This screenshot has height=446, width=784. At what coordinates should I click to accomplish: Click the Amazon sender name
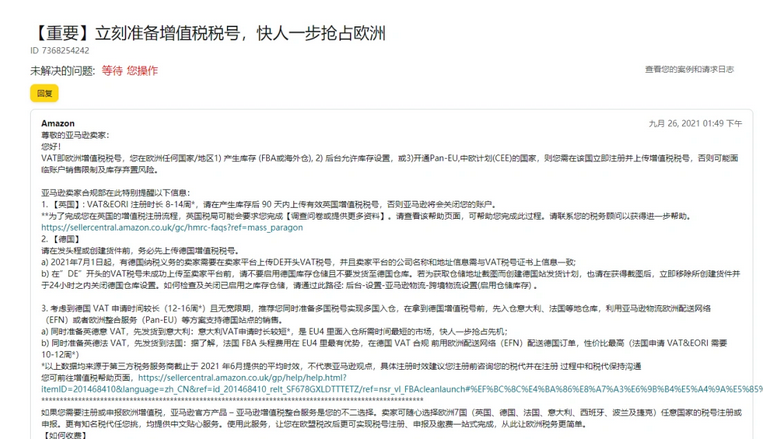58,124
